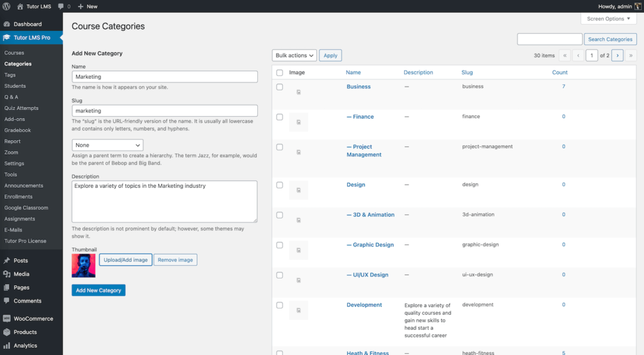The image size is (644, 355).
Task: Click the Media icon in sidebar
Action: coord(6,274)
